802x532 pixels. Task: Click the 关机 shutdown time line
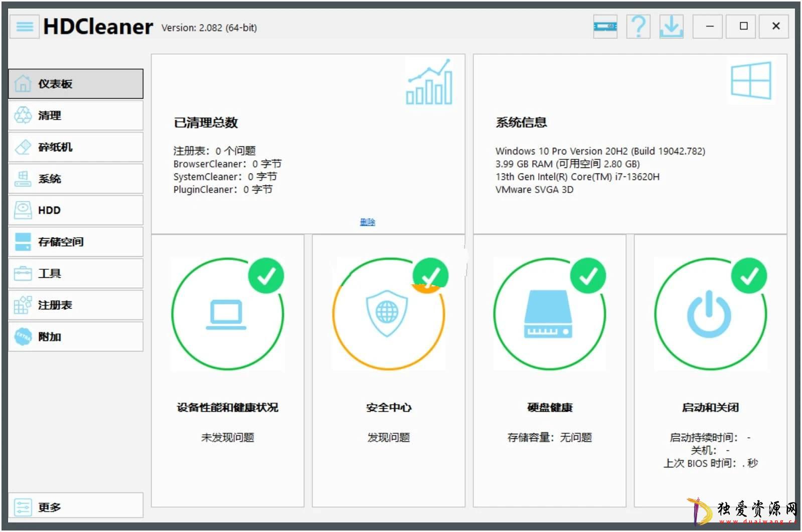[710, 450]
